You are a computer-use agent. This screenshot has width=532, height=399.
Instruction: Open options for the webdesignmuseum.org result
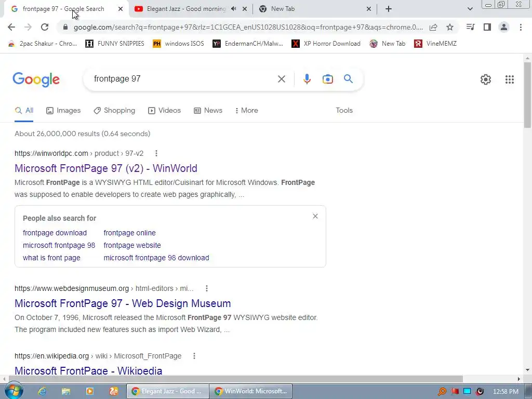point(207,288)
